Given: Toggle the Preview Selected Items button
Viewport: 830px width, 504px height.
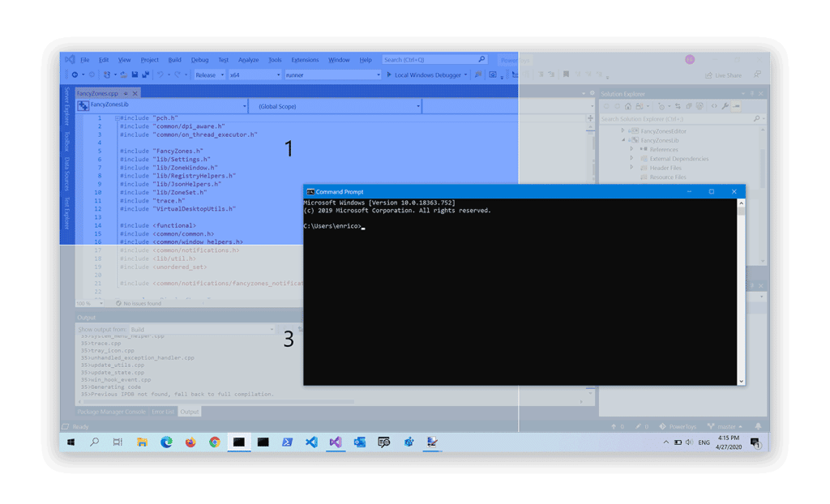Looking at the screenshot, I should pyautogui.click(x=736, y=106).
